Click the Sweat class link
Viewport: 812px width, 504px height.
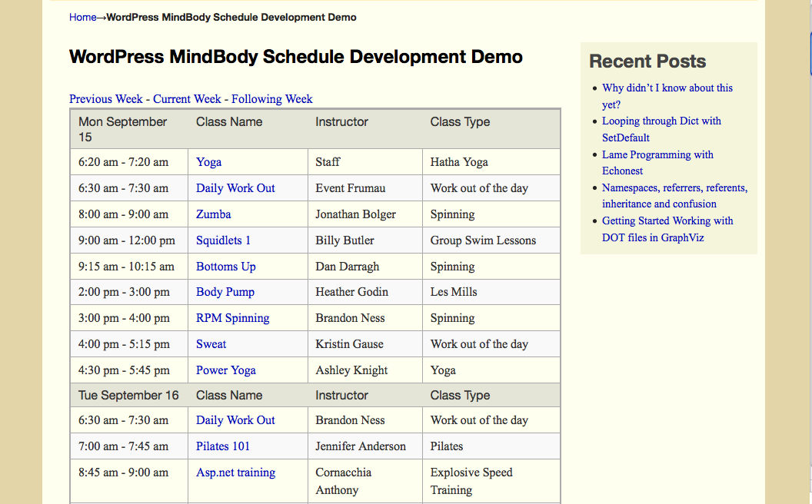point(211,344)
